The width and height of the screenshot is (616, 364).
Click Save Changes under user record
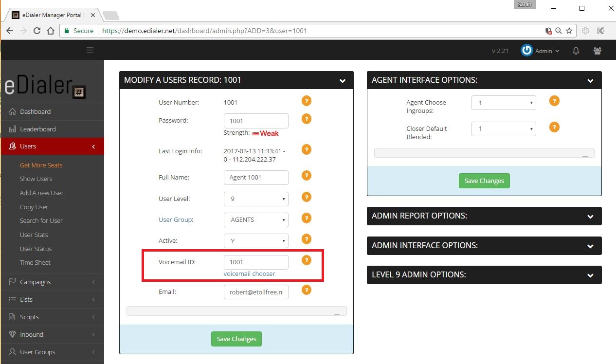coord(236,339)
